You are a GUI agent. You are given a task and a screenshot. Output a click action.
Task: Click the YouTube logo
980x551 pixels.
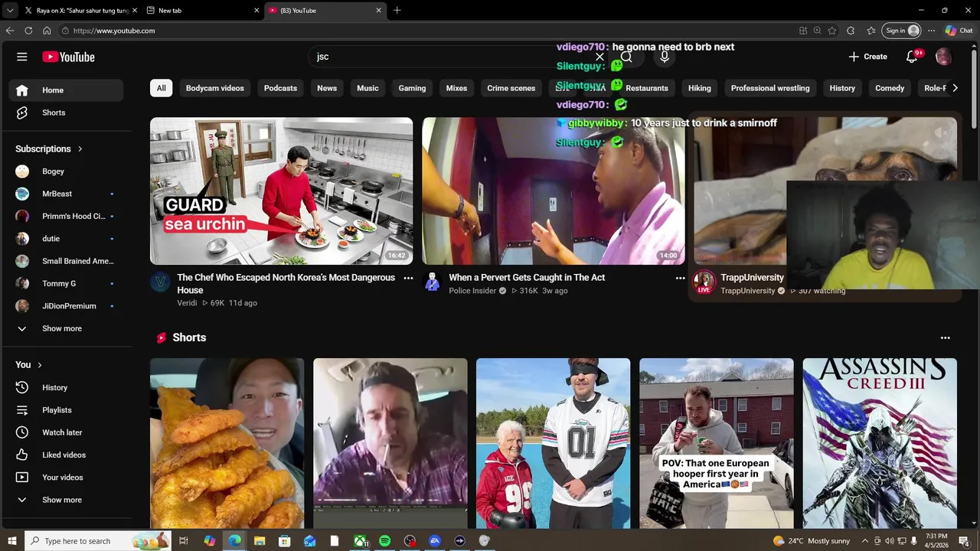[x=68, y=57]
